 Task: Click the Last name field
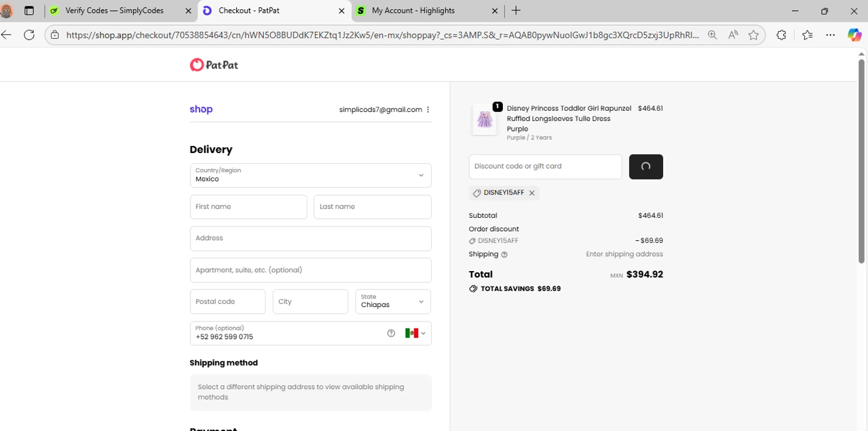point(373,207)
